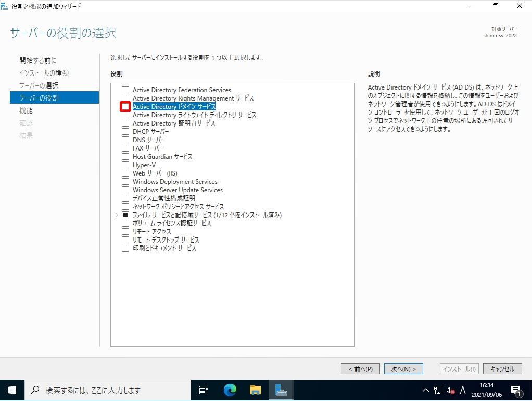The width and height of the screenshot is (532, 401).
Task: Select Windows Server Update Services label
Action: click(x=178, y=190)
